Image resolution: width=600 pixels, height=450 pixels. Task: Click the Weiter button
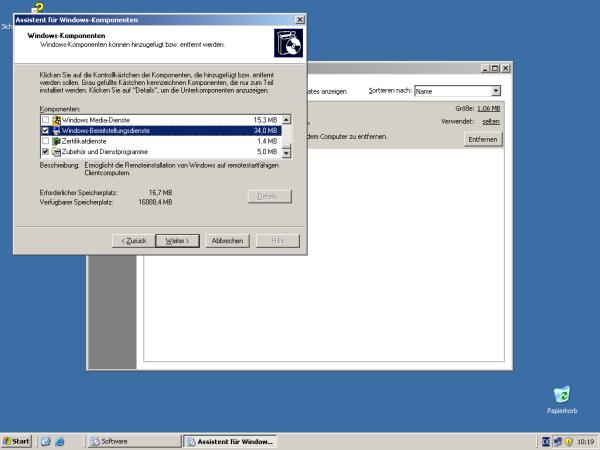[178, 241]
